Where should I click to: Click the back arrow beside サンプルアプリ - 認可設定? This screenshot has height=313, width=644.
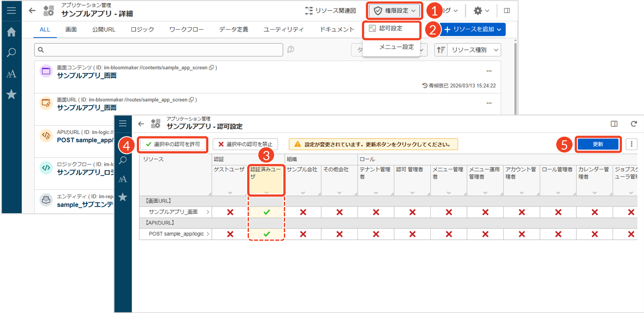click(x=141, y=124)
